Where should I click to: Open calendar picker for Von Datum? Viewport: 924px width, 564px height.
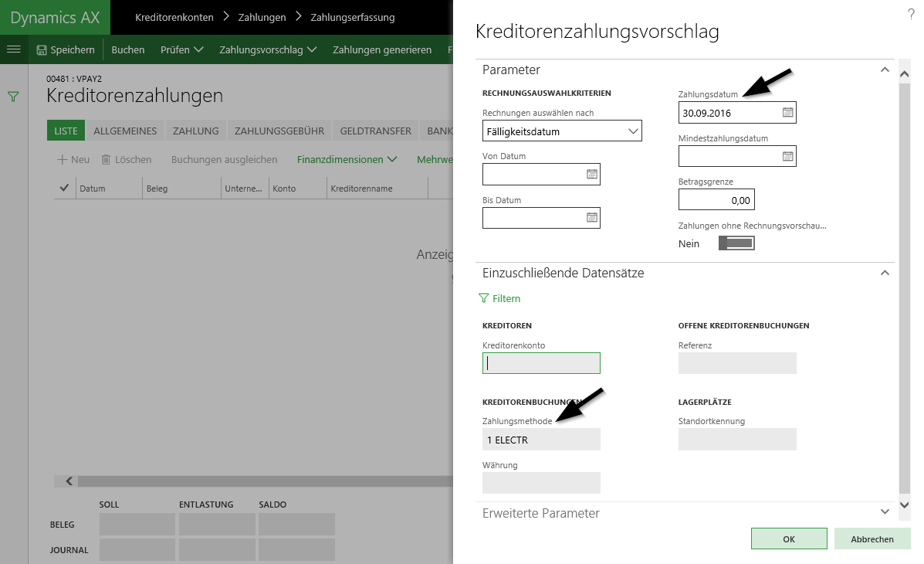pos(591,175)
